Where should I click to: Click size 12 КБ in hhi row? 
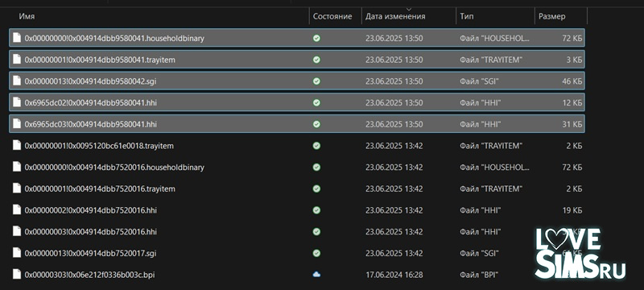coord(572,102)
